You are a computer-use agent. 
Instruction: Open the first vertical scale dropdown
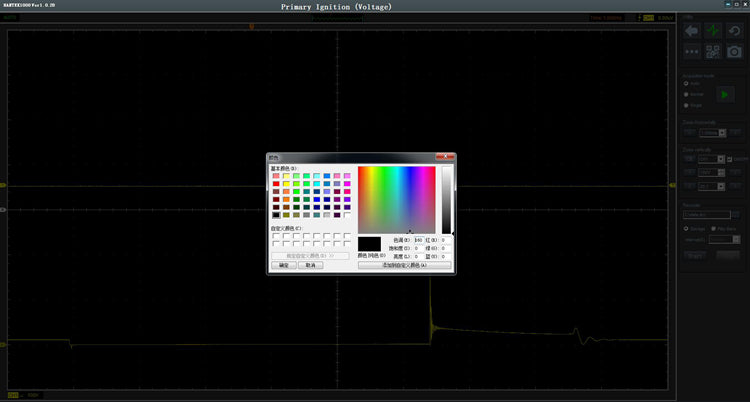[711, 159]
